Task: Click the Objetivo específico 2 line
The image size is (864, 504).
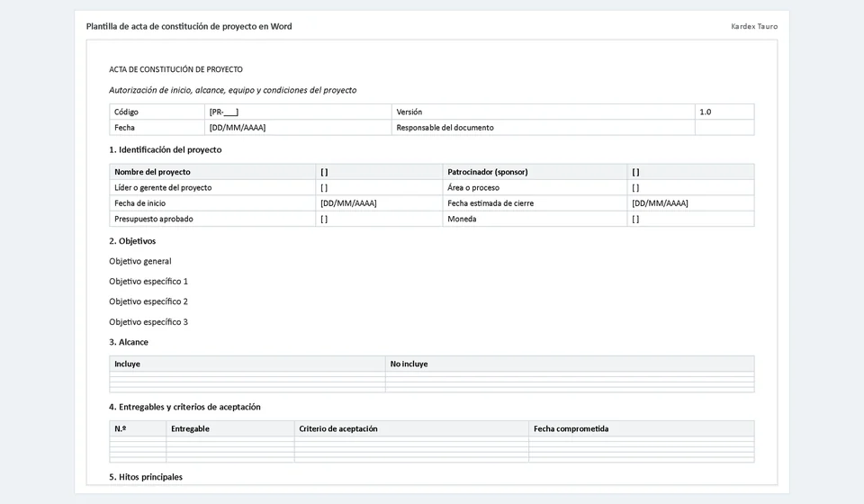Action: pyautogui.click(x=148, y=301)
